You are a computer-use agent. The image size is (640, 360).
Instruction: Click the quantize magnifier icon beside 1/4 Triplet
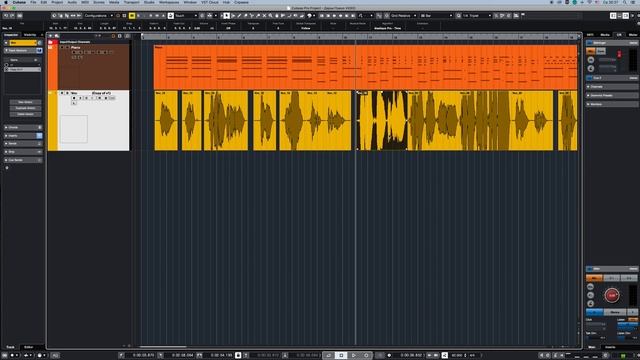coord(458,16)
